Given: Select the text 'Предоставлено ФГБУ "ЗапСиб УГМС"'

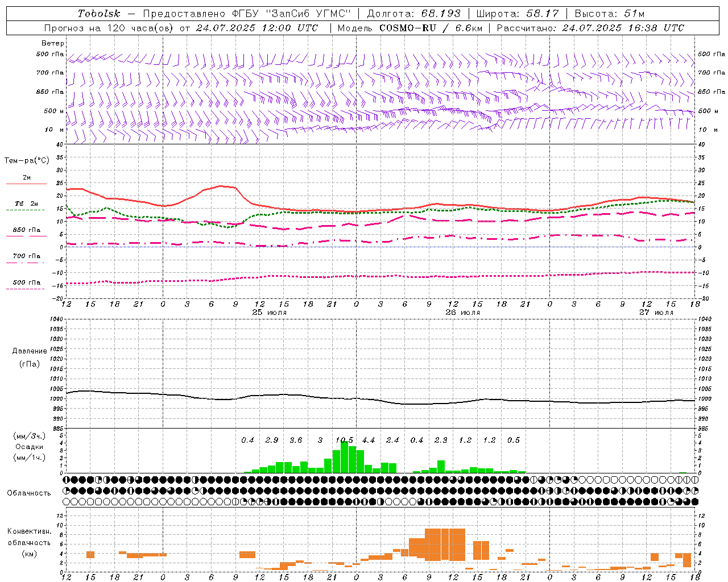Looking at the screenshot, I should [247, 14].
